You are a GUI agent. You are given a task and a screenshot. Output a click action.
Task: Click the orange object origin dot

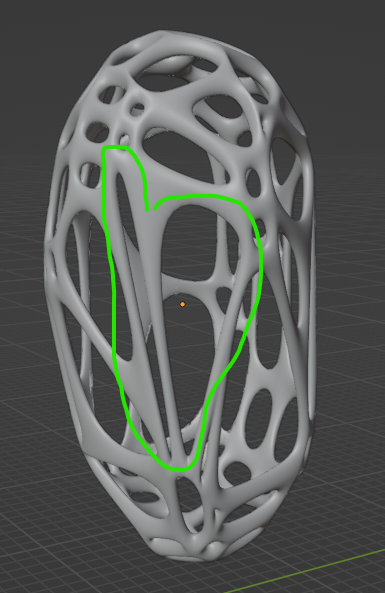click(183, 304)
